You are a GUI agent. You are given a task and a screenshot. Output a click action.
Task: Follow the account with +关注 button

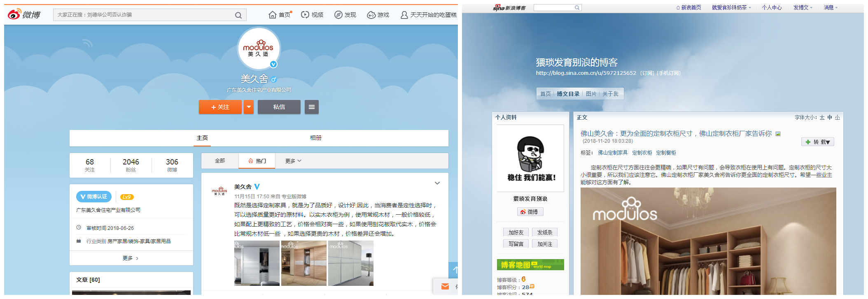(x=220, y=107)
